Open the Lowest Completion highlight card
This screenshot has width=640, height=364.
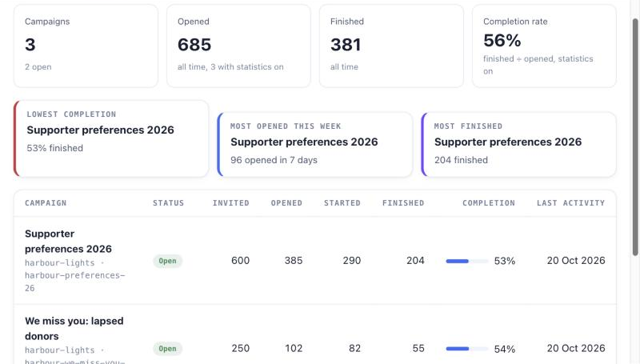[x=111, y=138]
